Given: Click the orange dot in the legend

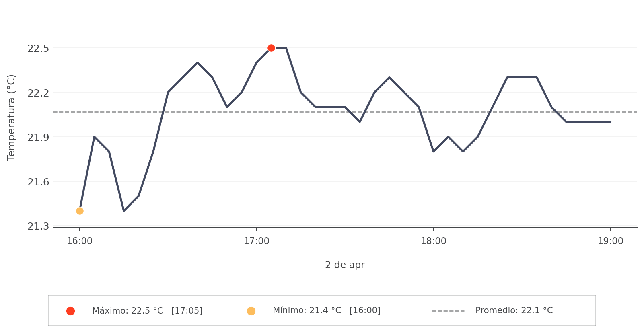Looking at the screenshot, I should (x=251, y=311).
